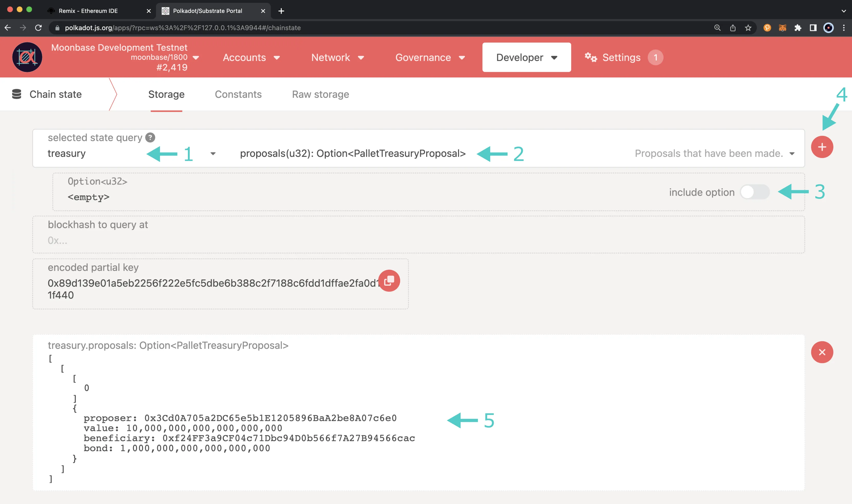This screenshot has width=852, height=504.
Task: Switch to the Storage tab
Action: coord(167,94)
